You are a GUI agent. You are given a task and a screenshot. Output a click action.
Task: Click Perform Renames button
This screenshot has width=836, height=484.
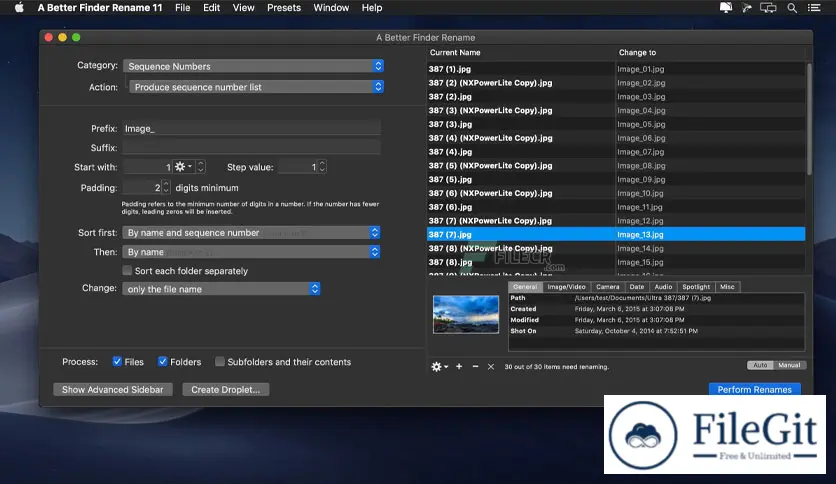[x=754, y=390]
